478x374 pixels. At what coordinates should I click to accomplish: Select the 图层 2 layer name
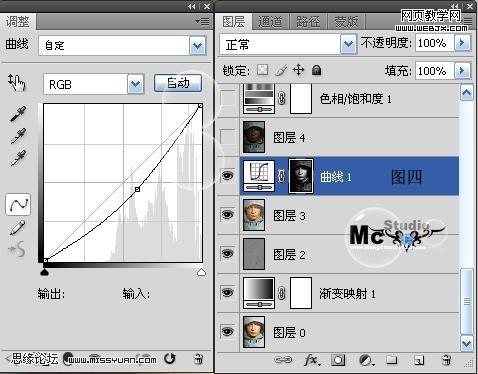tap(289, 255)
